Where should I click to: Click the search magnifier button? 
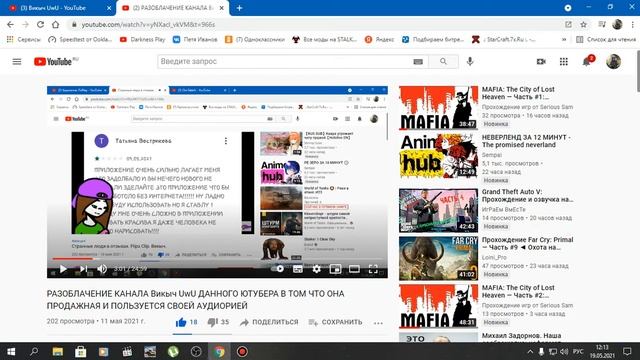(443, 62)
